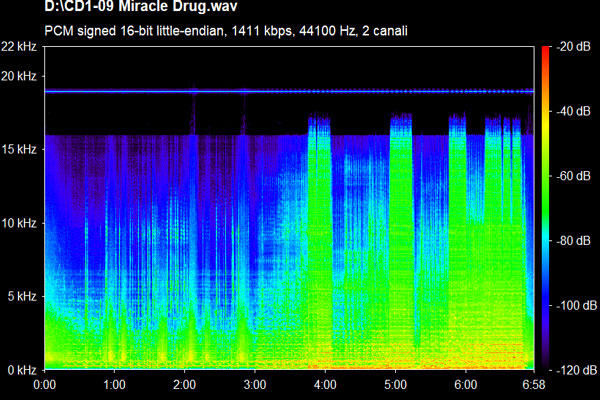Image resolution: width=600 pixels, height=400 pixels.
Task: Click the dB color scale bar
Action: (x=545, y=208)
